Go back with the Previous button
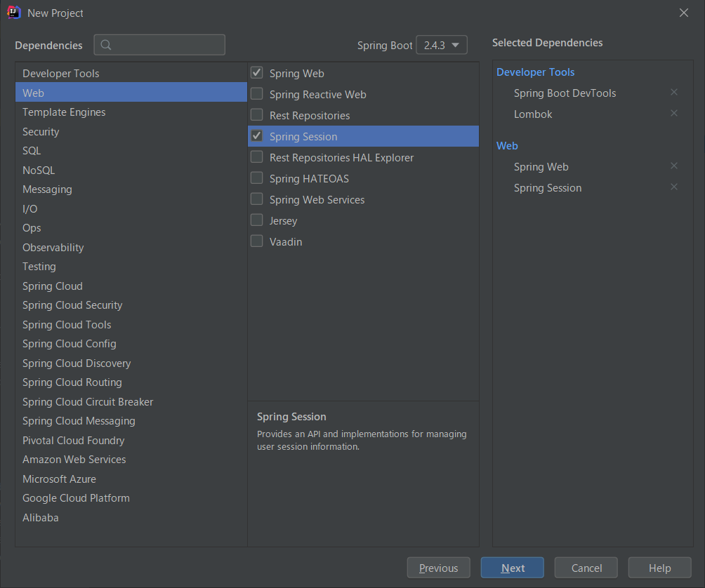705x588 pixels. point(438,568)
